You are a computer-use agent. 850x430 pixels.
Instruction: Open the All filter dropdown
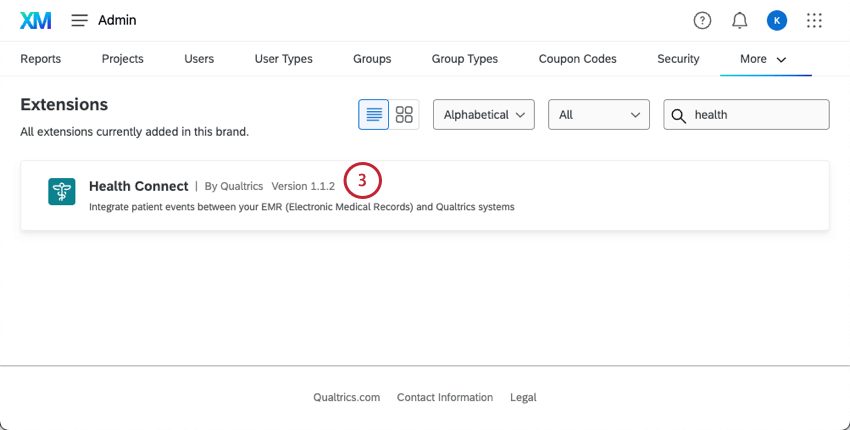[599, 115]
